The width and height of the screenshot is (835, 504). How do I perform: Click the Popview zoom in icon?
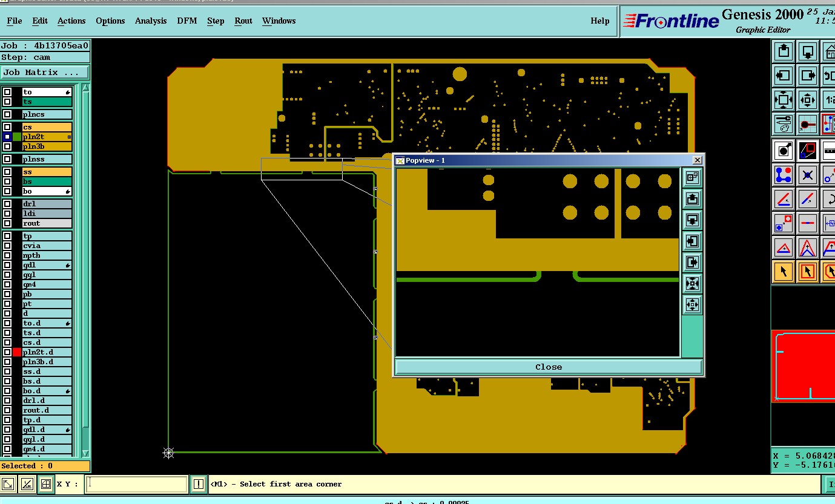[692, 283]
